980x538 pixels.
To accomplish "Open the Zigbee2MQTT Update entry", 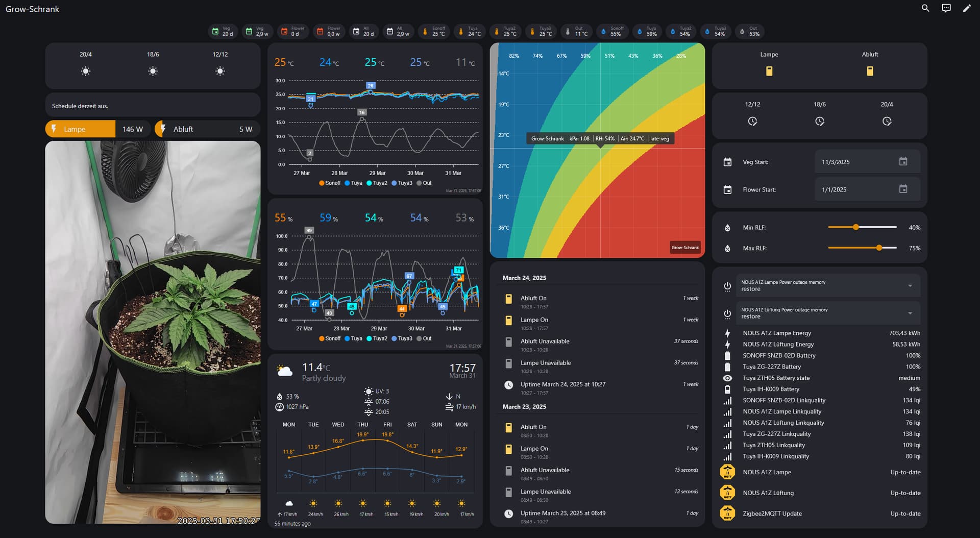I will 772,513.
